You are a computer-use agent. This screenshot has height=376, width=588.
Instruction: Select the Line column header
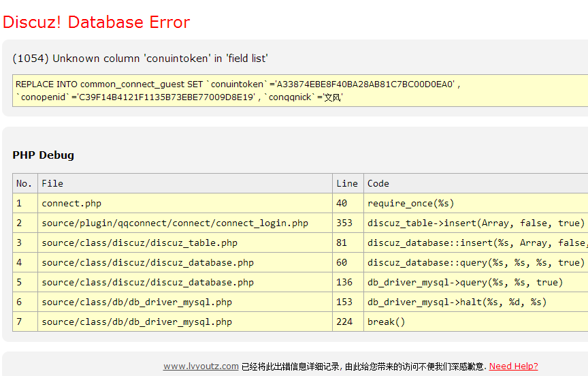[348, 183]
